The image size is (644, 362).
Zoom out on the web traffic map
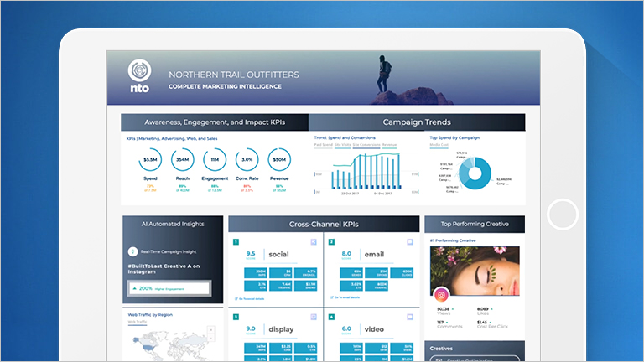tap(211, 338)
